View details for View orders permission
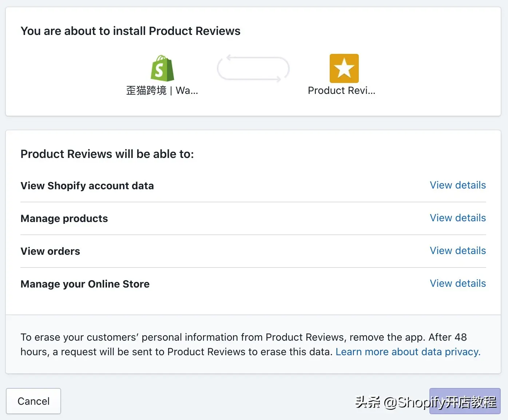 (x=458, y=251)
